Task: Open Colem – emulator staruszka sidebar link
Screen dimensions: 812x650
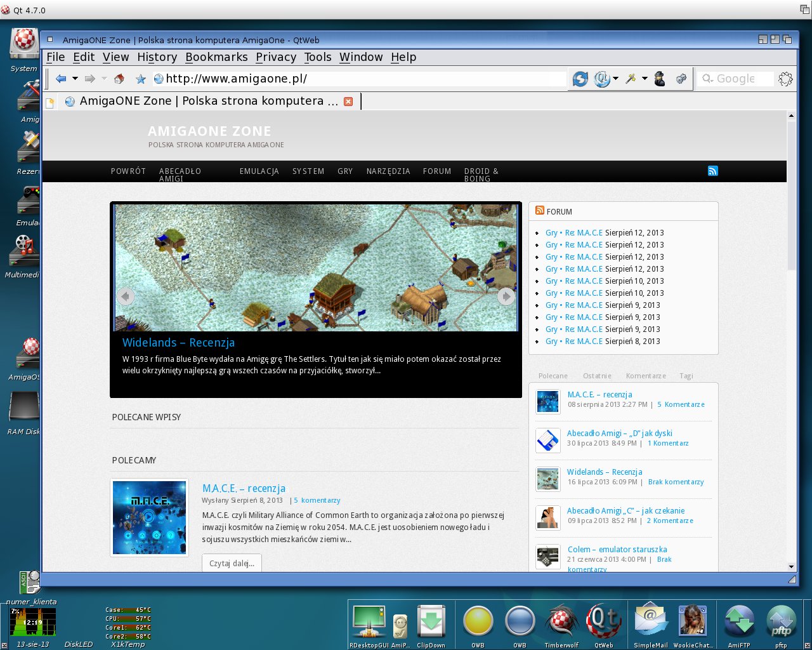Action: [617, 550]
